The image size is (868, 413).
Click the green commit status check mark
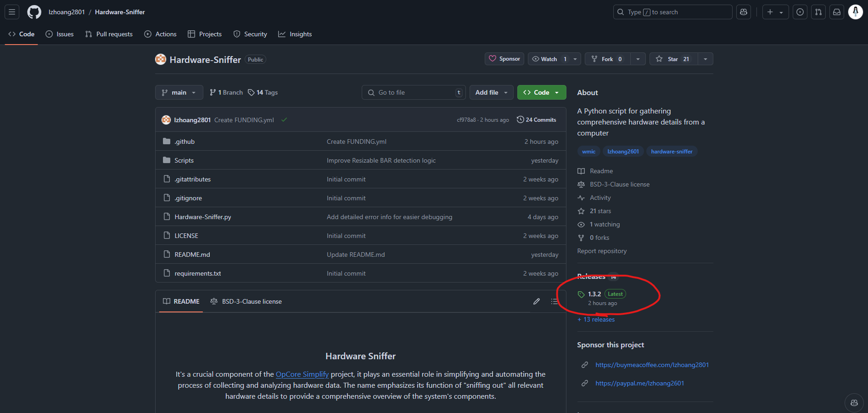click(284, 120)
